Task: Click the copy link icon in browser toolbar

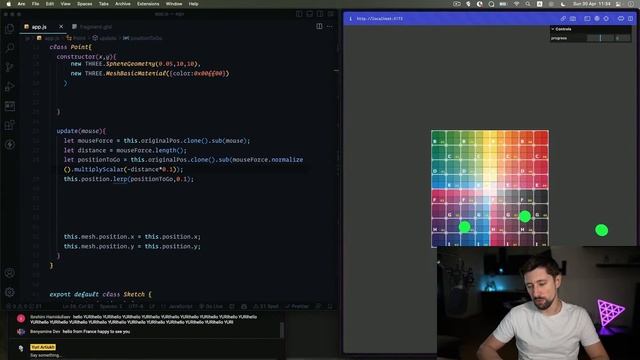Action: pos(563,19)
